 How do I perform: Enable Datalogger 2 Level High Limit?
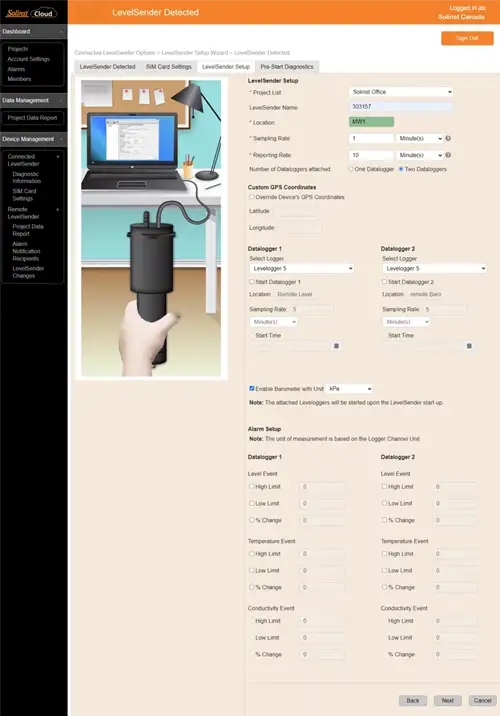[x=384, y=486]
